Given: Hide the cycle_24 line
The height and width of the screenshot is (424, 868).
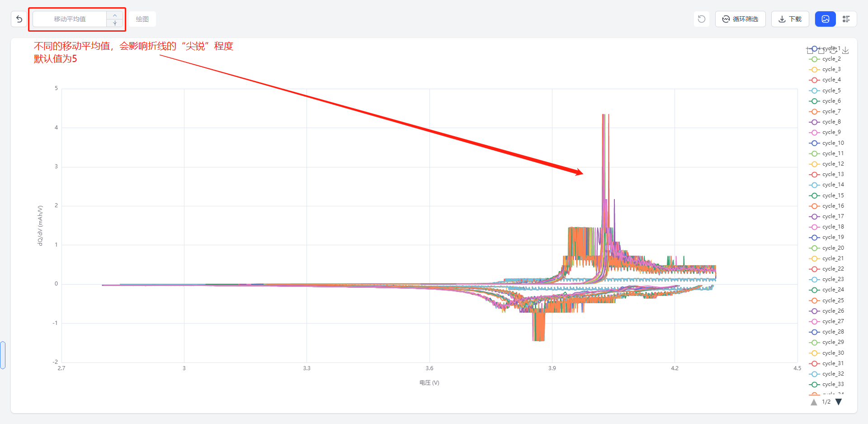Looking at the screenshot, I should click(x=826, y=290).
